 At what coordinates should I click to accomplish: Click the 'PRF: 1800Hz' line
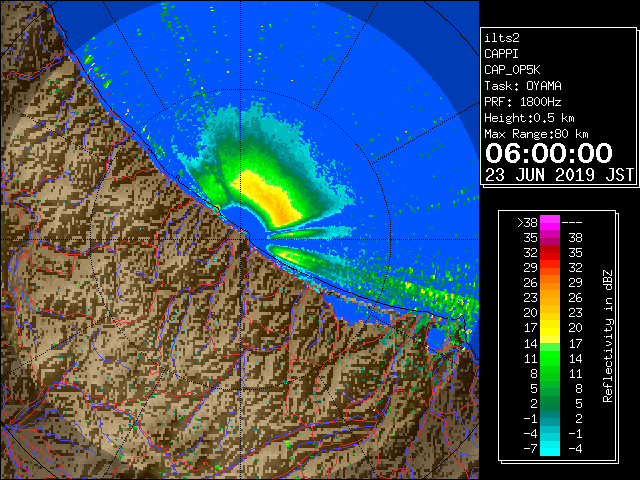[523, 102]
